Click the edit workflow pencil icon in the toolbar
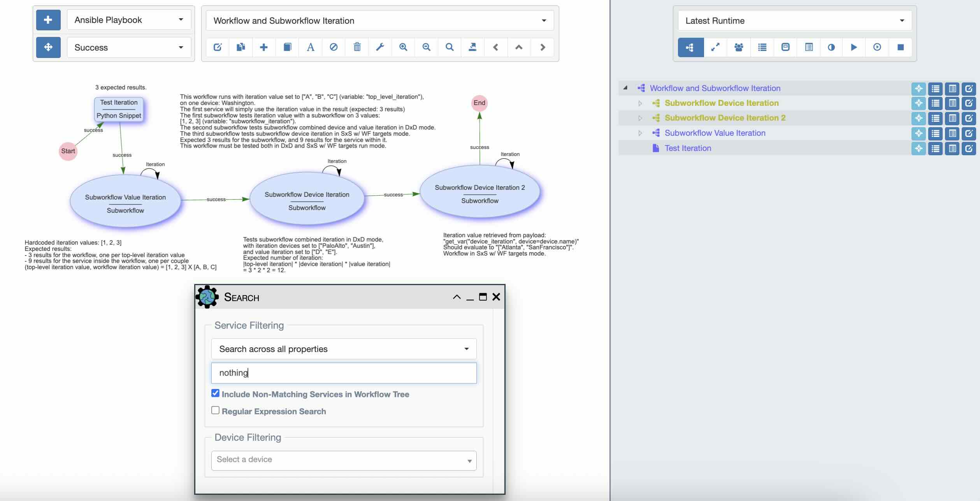Image resolution: width=980 pixels, height=501 pixels. pos(218,47)
